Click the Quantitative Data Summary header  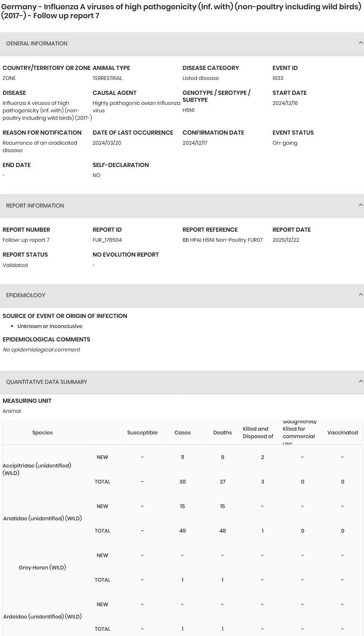click(x=182, y=382)
